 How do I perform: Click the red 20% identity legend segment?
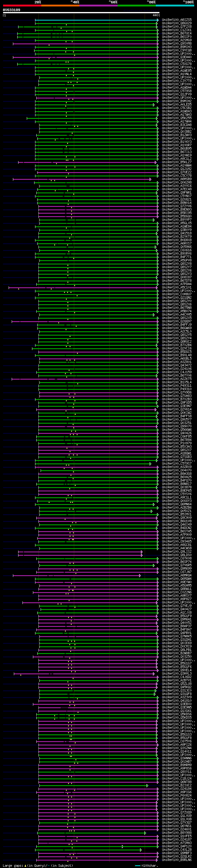pyautogui.click(x=22, y=6)
